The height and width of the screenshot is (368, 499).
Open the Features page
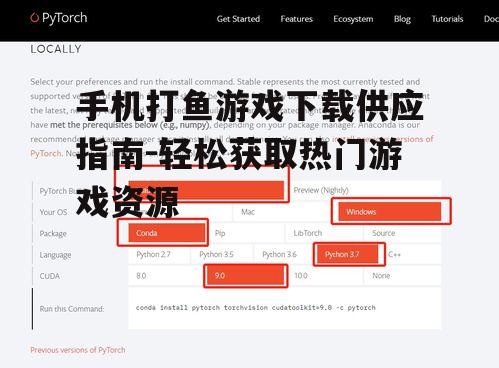(297, 19)
